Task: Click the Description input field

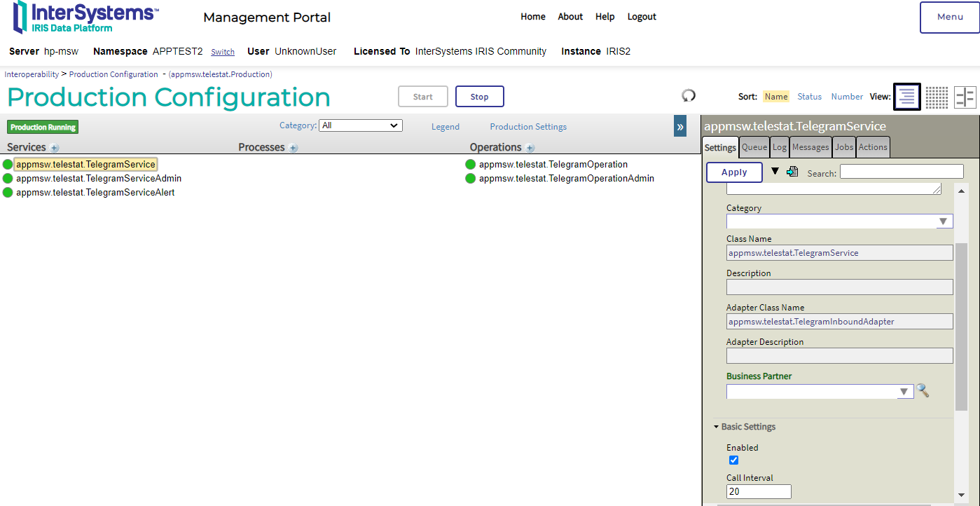Action: (840, 287)
